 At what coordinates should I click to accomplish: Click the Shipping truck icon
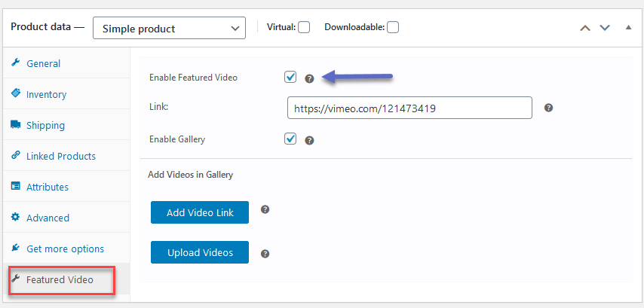click(x=16, y=125)
